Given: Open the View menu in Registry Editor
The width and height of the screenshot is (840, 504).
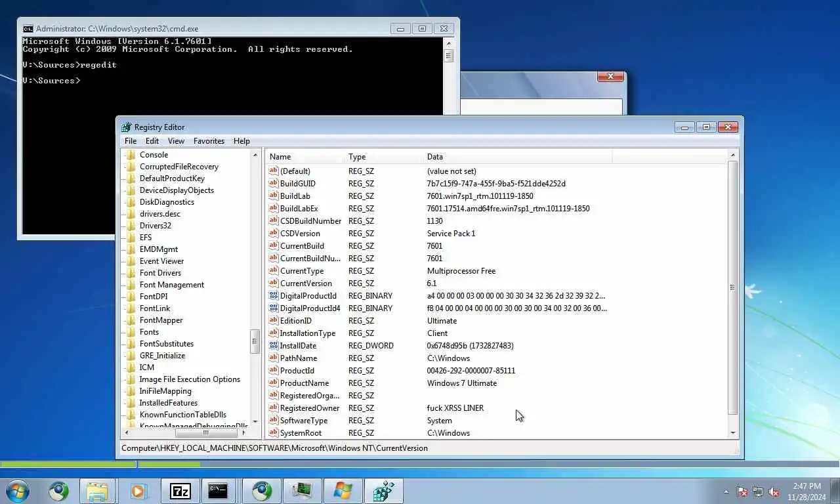Looking at the screenshot, I should click(x=176, y=141).
